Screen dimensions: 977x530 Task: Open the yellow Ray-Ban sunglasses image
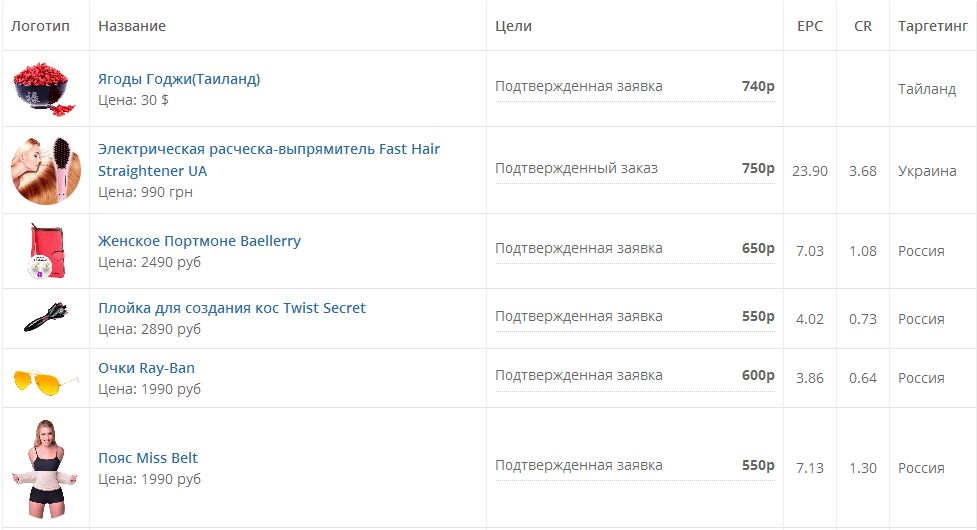(46, 381)
